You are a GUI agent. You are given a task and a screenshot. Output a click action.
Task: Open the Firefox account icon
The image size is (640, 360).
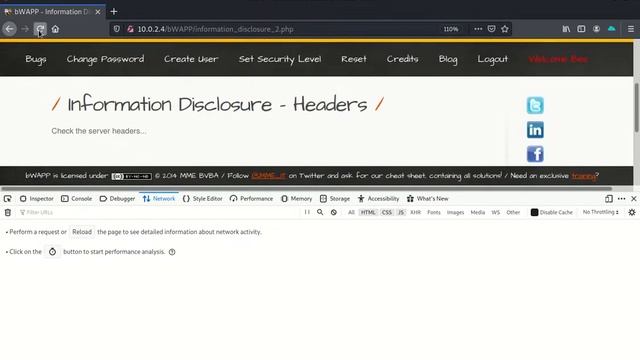tap(596, 29)
